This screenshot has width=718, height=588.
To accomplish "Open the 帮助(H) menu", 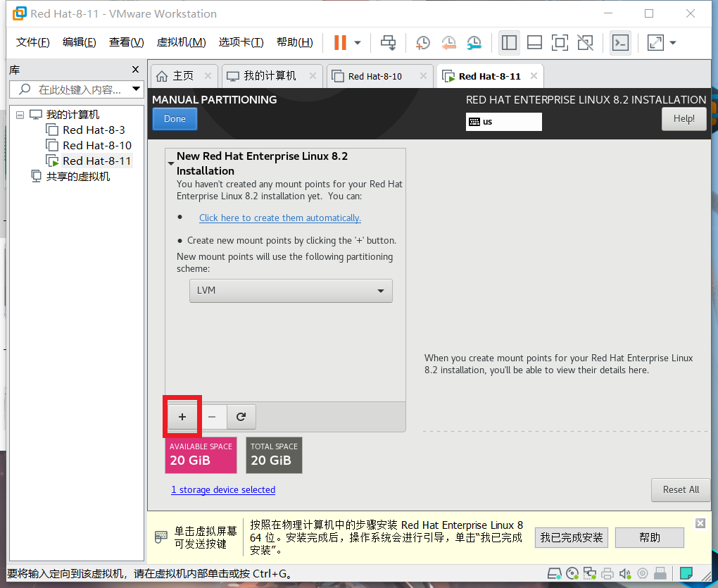I will pyautogui.click(x=295, y=42).
